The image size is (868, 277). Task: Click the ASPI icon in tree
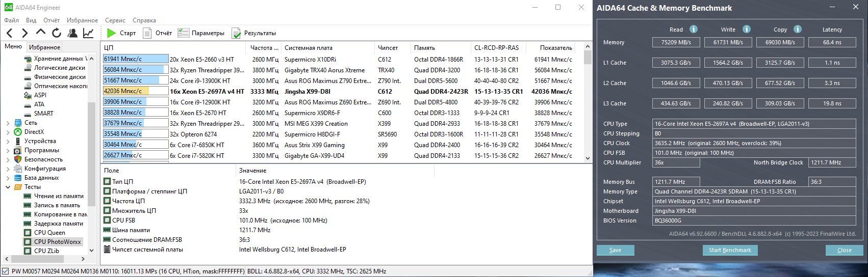(x=28, y=95)
